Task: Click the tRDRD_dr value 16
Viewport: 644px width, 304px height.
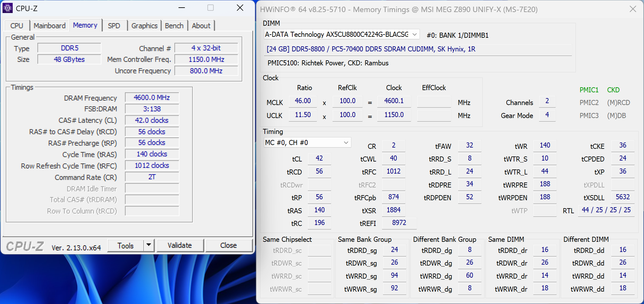Action: 545,250
